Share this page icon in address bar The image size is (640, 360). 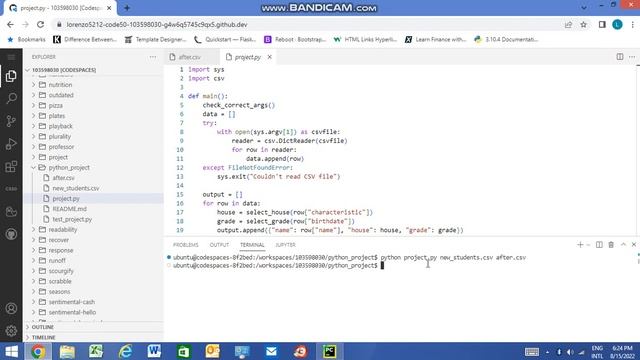569,24
